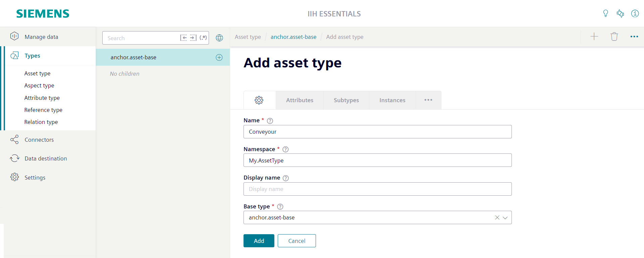Screen dimensions: 644x258
Task: Show help for the Name field
Action: 270,121
